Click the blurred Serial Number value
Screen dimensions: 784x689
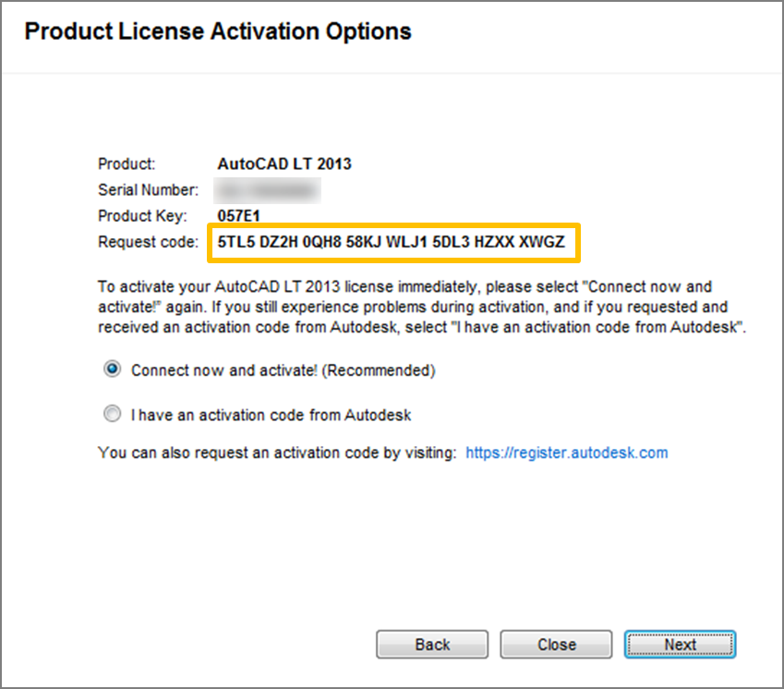coord(268,191)
